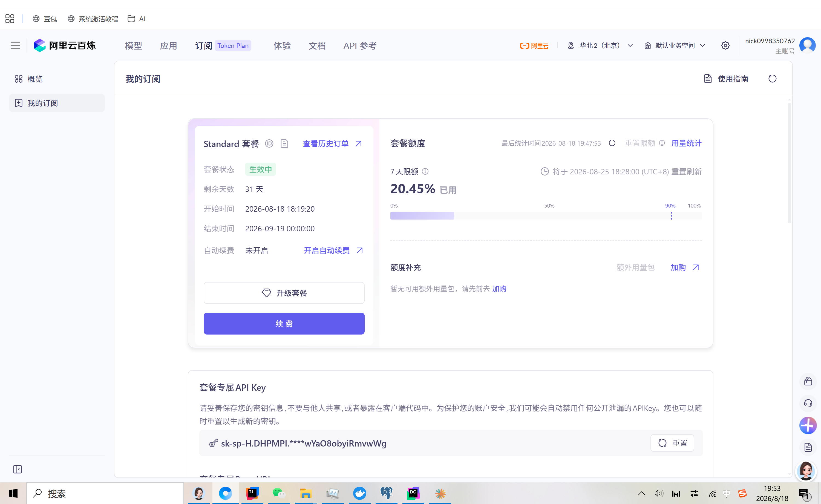Open the 用量统计 link
821x504 pixels.
(x=686, y=143)
